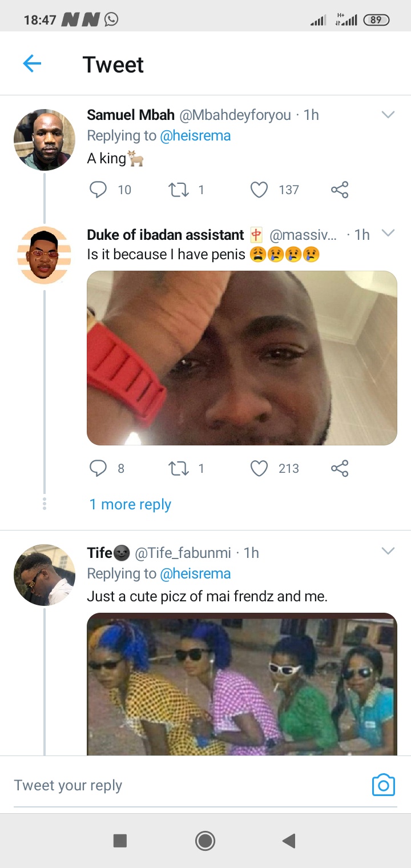
Task: Retweet Samuel Mbah's 'A king' tweet
Action: 179,190
